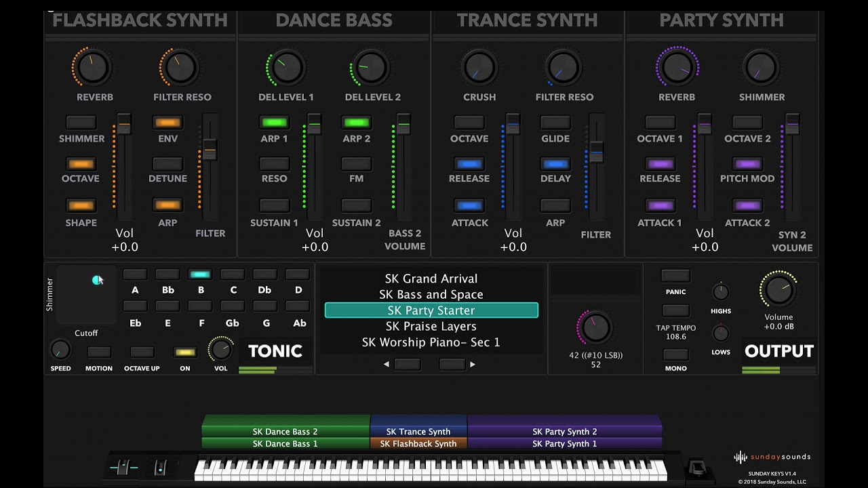Go to next preset with right arrow button

(452, 364)
